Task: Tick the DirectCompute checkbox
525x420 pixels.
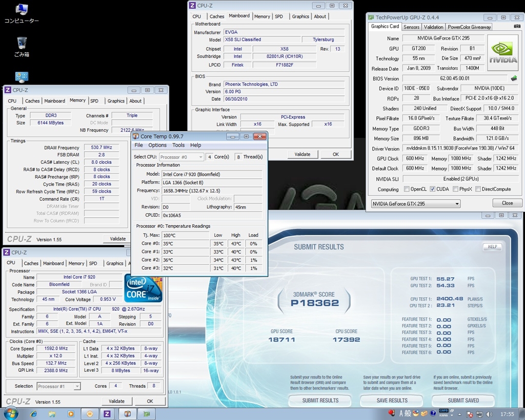Action: tap(478, 189)
